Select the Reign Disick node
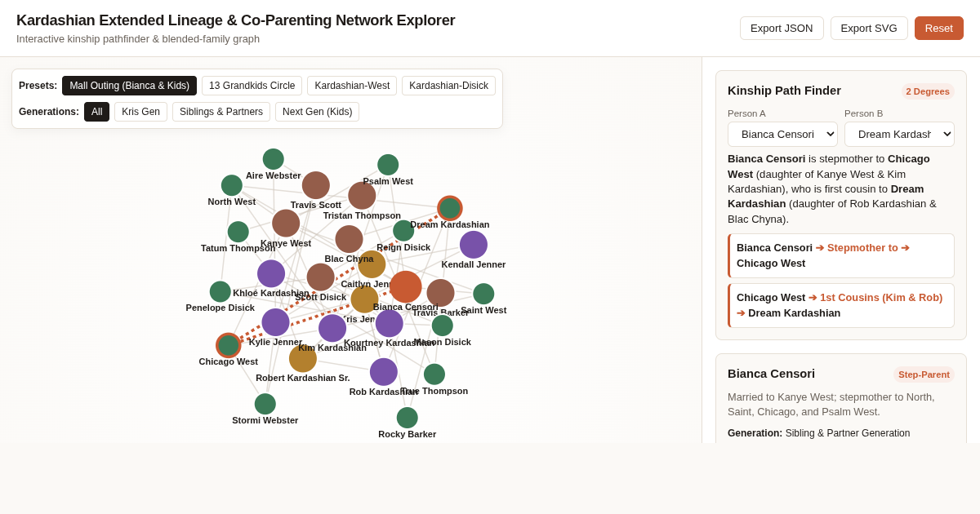This screenshot has height=514, width=980. click(x=403, y=231)
